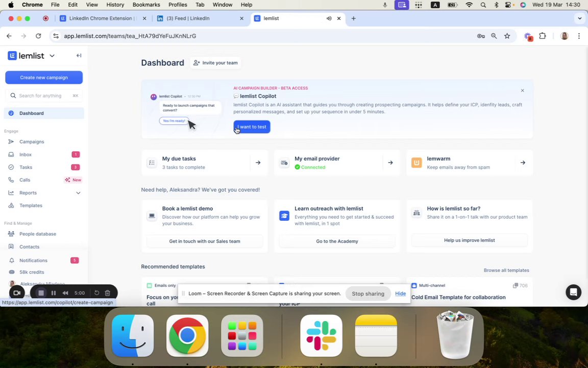Pause the Loom recording
The height and width of the screenshot is (368, 588).
tap(54, 293)
